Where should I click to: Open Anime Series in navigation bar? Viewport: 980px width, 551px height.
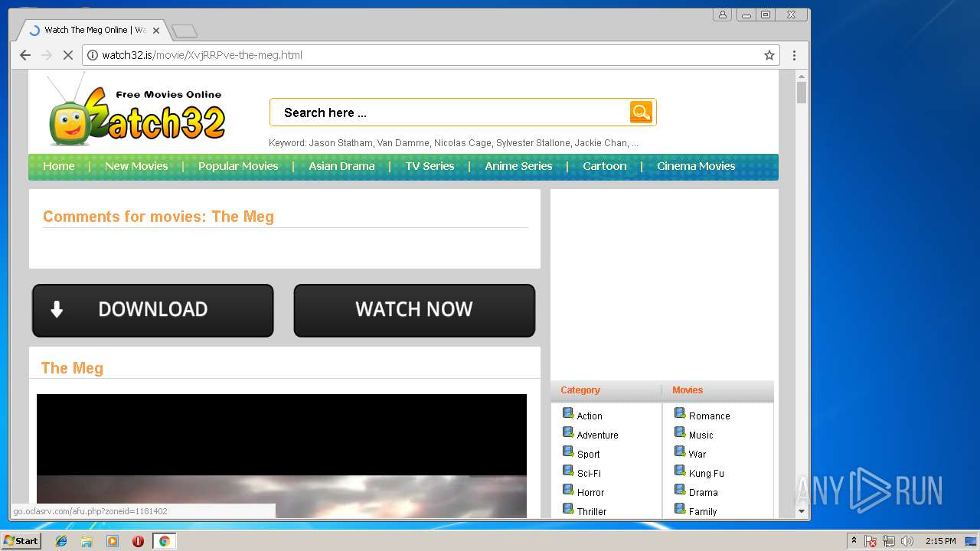coord(518,166)
